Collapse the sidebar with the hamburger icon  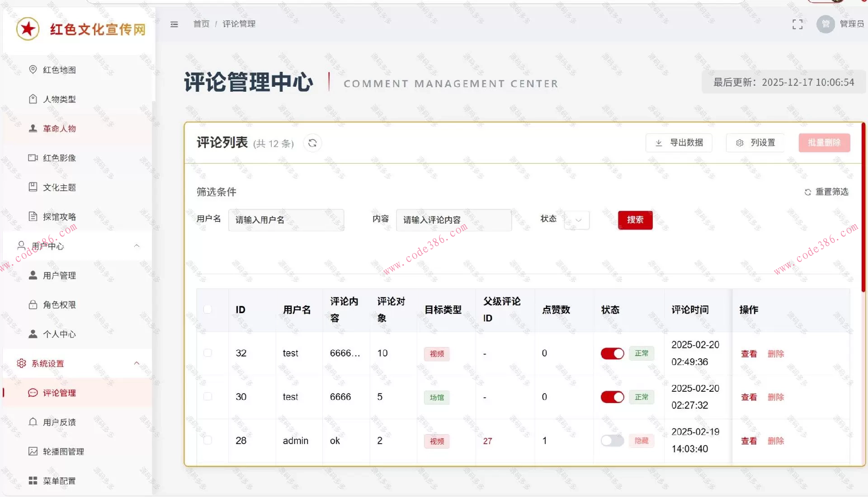174,24
